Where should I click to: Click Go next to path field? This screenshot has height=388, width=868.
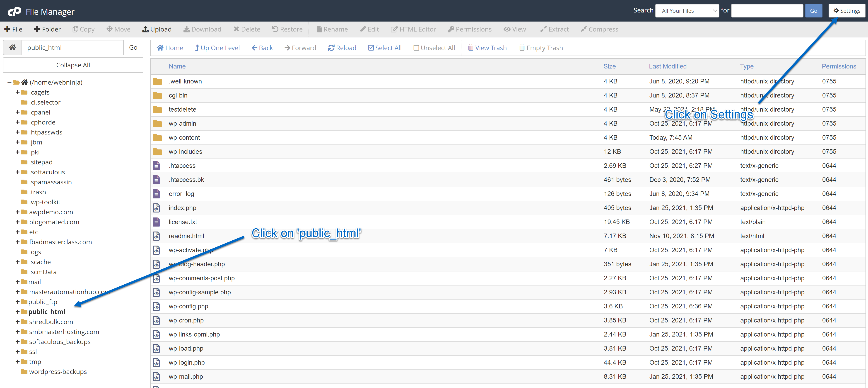pyautogui.click(x=133, y=47)
